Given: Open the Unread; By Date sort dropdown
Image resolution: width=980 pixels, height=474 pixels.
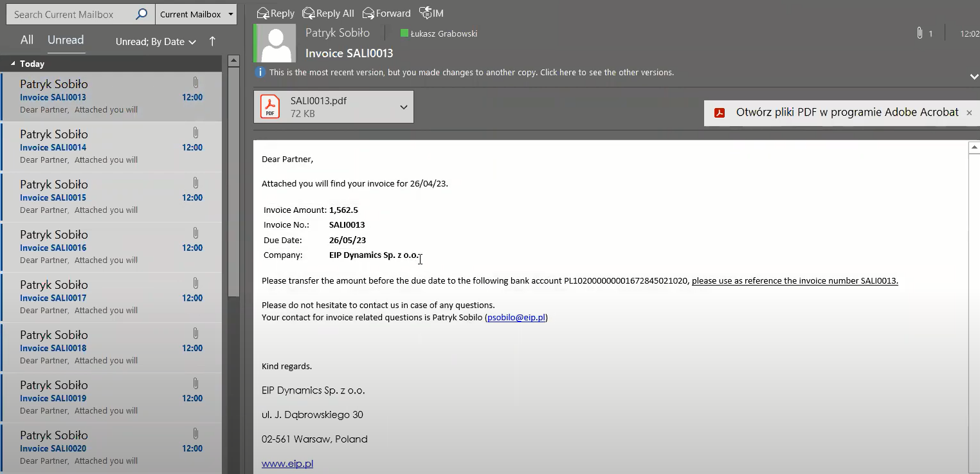Looking at the screenshot, I should tap(156, 42).
